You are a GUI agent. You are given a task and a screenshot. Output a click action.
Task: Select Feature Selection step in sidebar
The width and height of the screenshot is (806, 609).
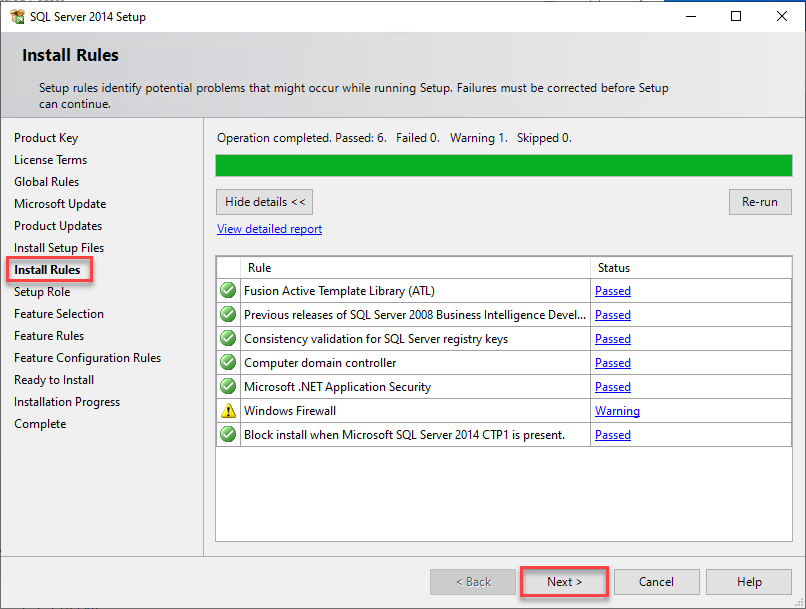click(x=59, y=314)
